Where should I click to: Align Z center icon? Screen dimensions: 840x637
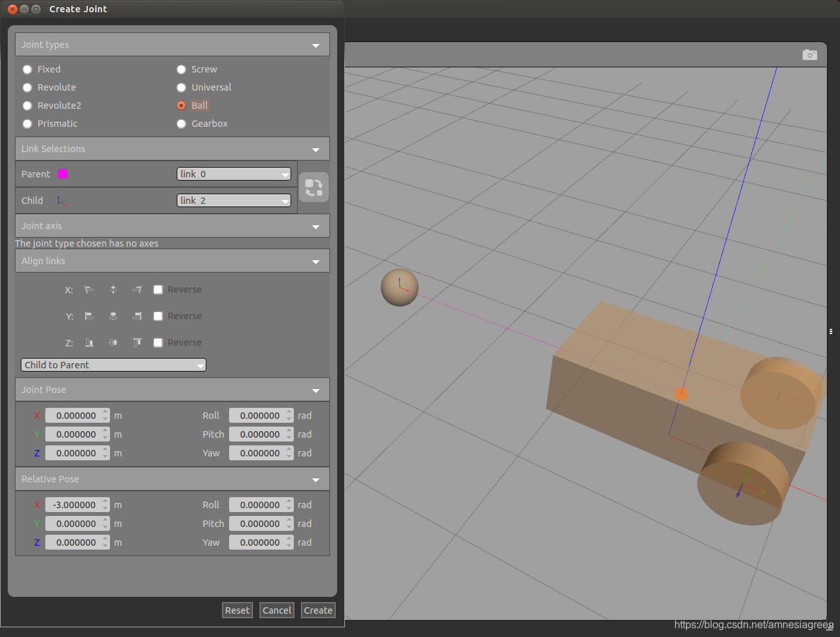[x=113, y=342]
